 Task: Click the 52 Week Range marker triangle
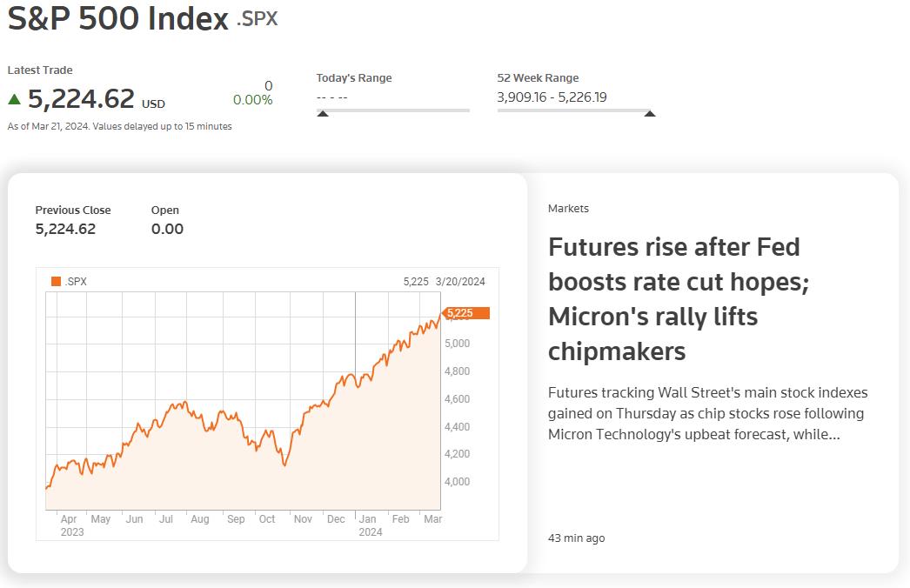650,114
